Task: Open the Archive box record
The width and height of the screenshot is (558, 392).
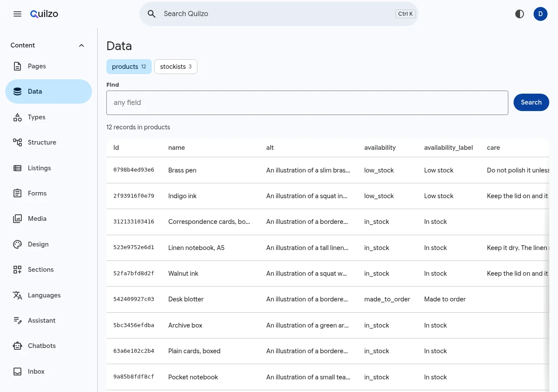Action: (x=185, y=325)
